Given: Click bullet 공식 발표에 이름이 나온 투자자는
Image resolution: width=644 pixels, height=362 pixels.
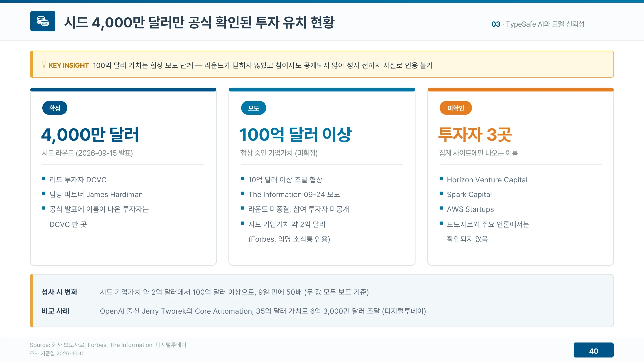Looking at the screenshot, I should click(x=99, y=209).
